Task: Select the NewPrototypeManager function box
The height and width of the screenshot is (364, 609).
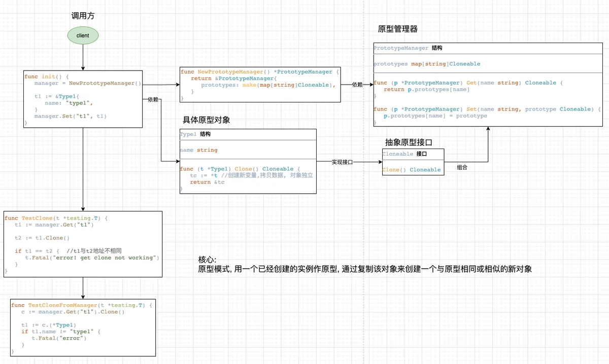Action: point(260,85)
